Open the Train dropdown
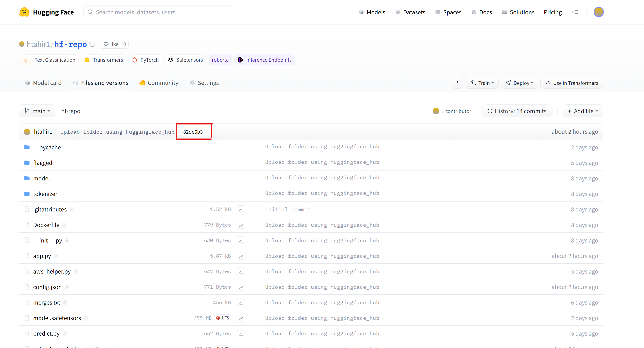Image resolution: width=644 pixels, height=348 pixels. pos(482,83)
